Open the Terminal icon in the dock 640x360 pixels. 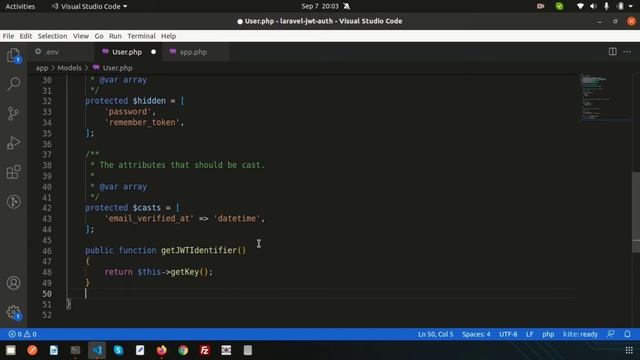point(75,350)
